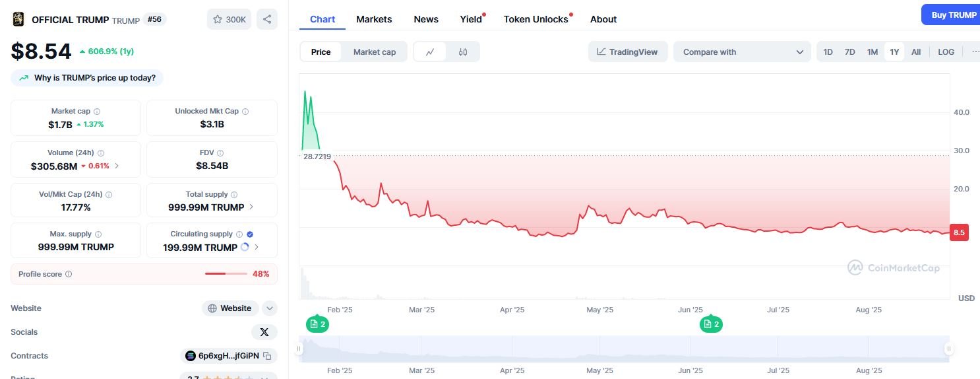980x379 pixels.
Task: Toggle chart to Market cap view
Action: pyautogui.click(x=374, y=52)
